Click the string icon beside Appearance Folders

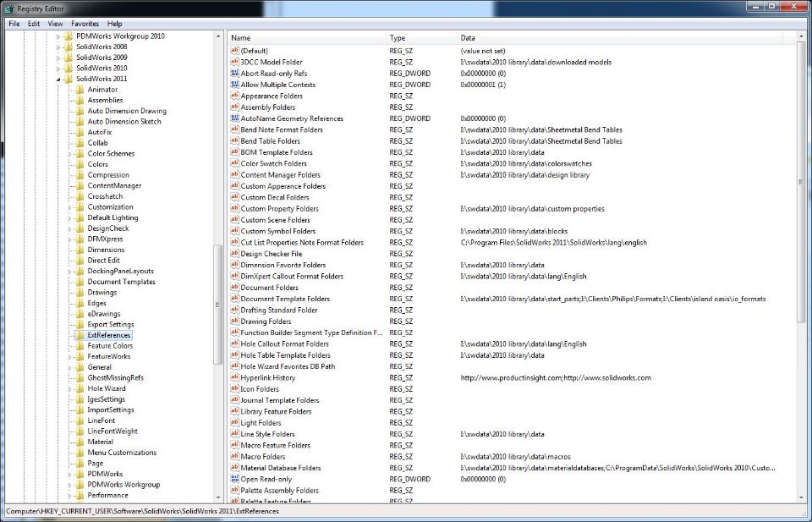tap(234, 96)
